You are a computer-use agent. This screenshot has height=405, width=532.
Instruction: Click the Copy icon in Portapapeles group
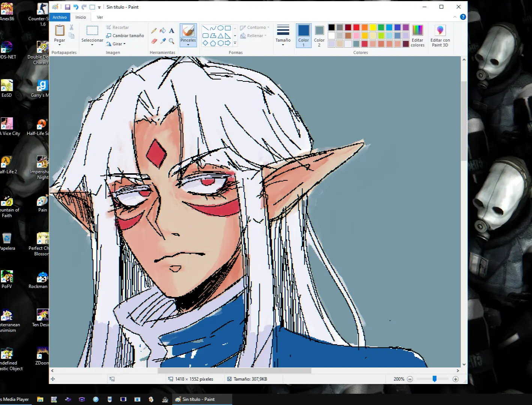point(71,36)
